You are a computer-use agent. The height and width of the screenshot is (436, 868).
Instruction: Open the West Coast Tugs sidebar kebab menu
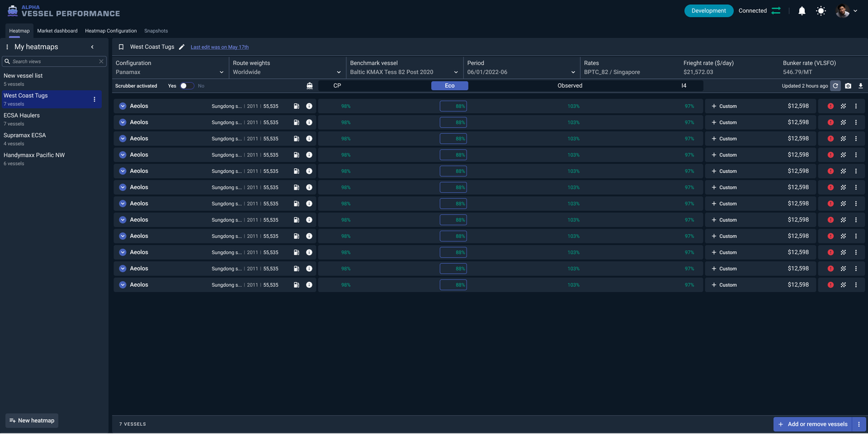pos(94,99)
